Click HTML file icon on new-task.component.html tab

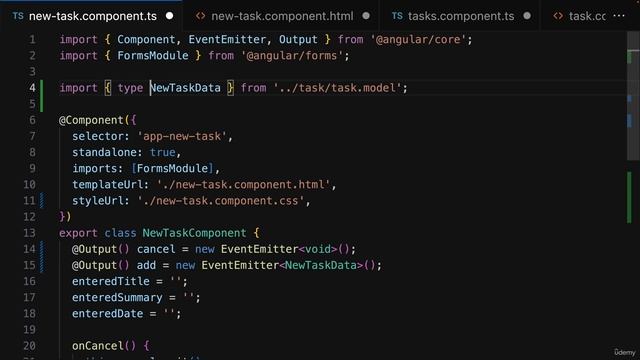[x=200, y=16]
